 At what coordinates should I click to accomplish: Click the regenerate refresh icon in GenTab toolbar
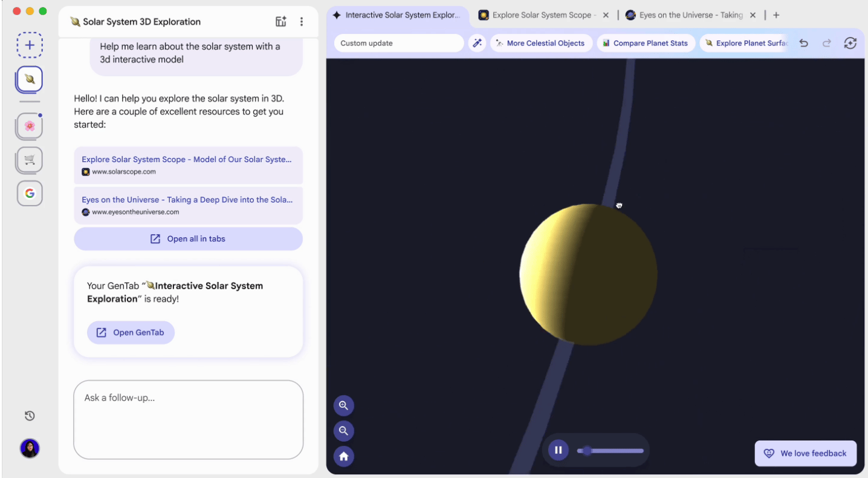(x=850, y=43)
